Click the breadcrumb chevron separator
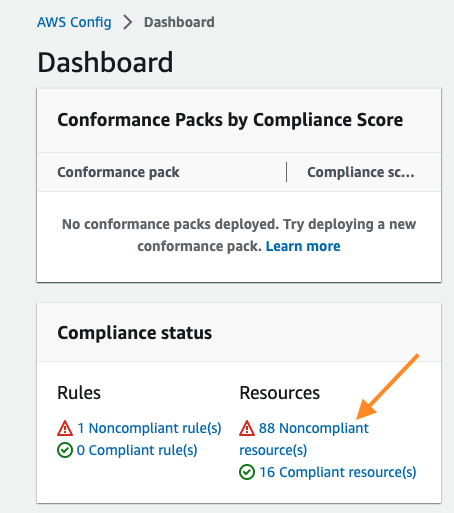This screenshot has height=513, width=454. tap(128, 22)
